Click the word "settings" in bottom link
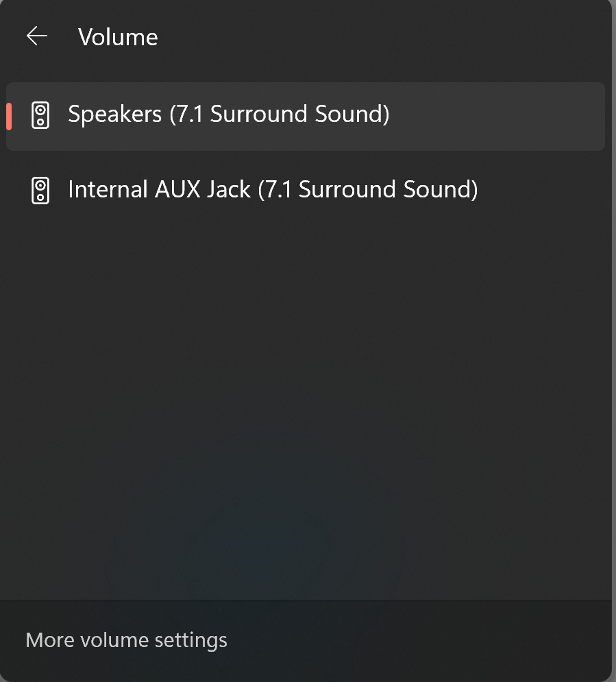 coord(190,641)
